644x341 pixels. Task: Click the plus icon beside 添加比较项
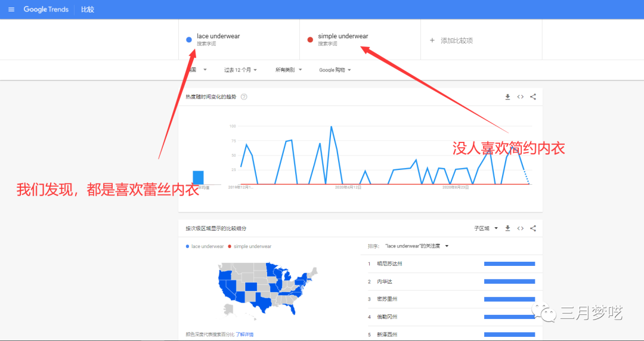tap(432, 41)
